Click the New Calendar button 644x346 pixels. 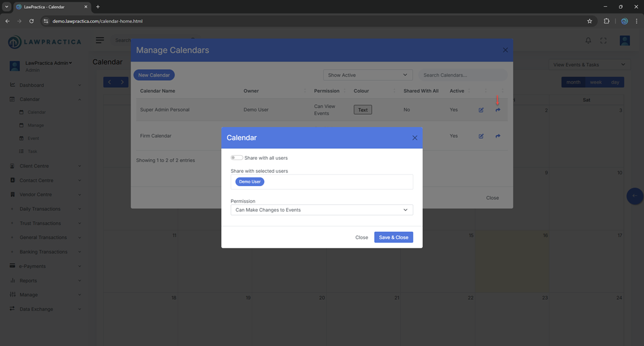click(x=154, y=75)
